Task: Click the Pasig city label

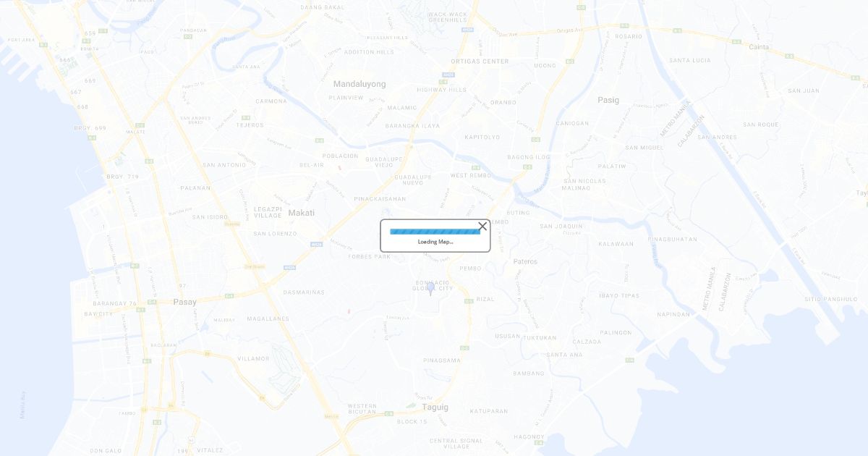Action: (608, 100)
